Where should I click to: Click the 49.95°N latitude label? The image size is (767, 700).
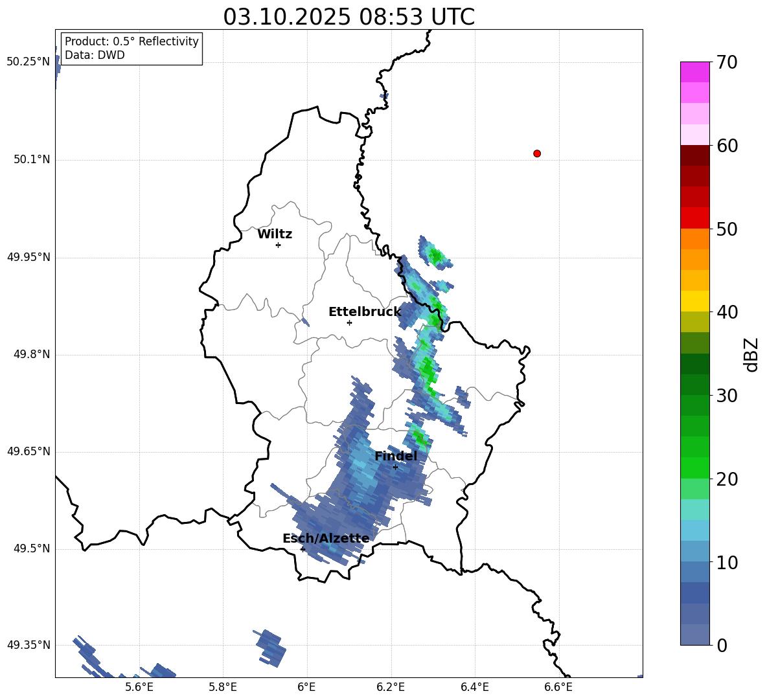pyautogui.click(x=29, y=257)
